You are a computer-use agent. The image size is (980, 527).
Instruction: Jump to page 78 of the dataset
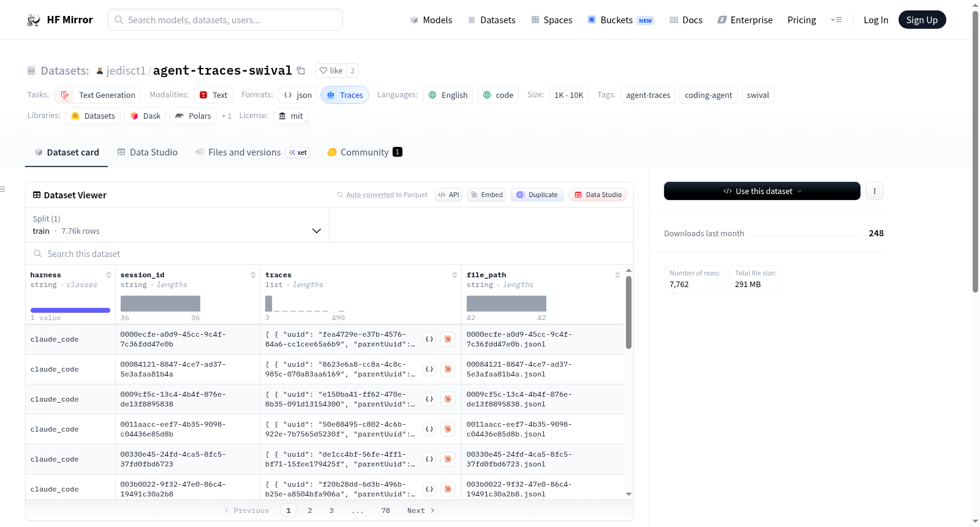385,510
